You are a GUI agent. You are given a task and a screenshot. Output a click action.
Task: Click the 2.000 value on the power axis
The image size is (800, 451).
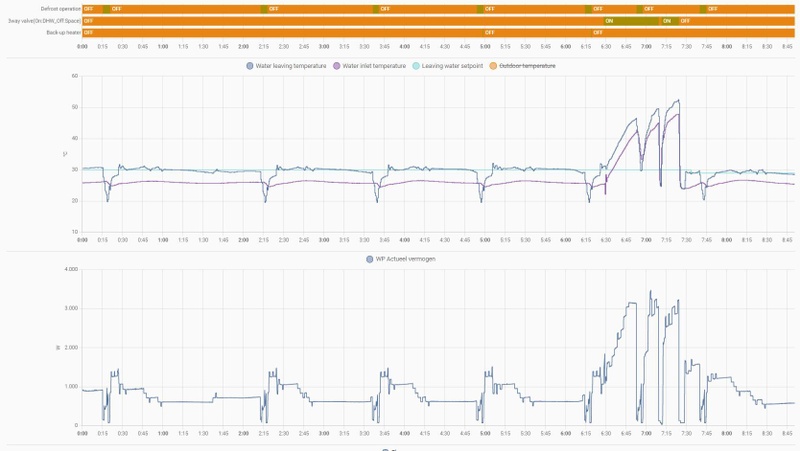pos(72,347)
